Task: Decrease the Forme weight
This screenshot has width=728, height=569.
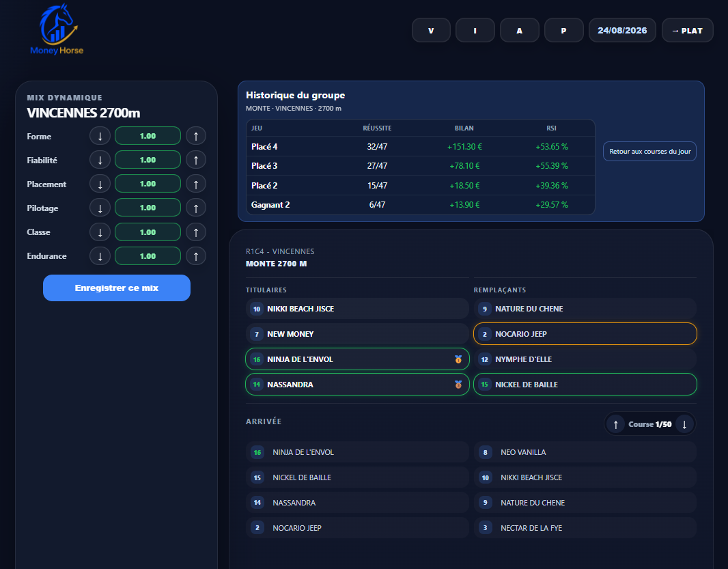Action: [x=100, y=136]
